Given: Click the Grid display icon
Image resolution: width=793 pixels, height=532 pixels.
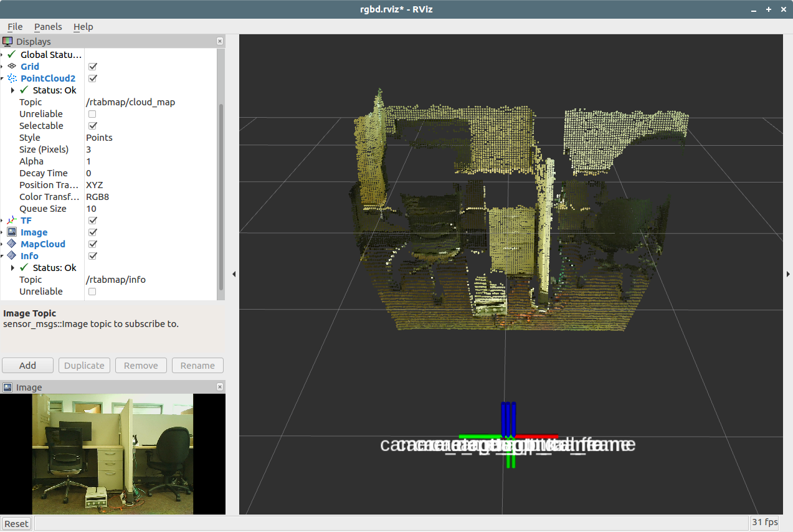Looking at the screenshot, I should pos(12,67).
